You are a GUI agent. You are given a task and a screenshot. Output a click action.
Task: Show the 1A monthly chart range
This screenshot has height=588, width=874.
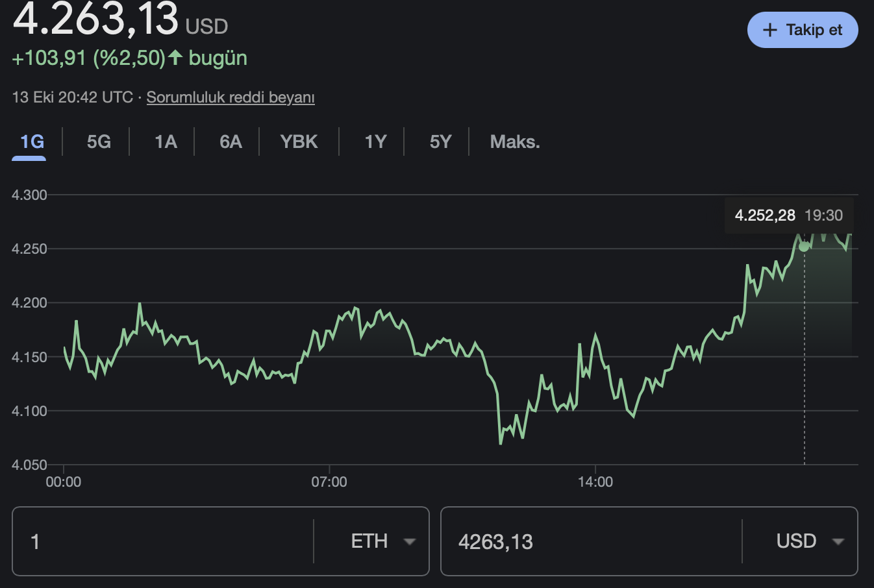[166, 141]
